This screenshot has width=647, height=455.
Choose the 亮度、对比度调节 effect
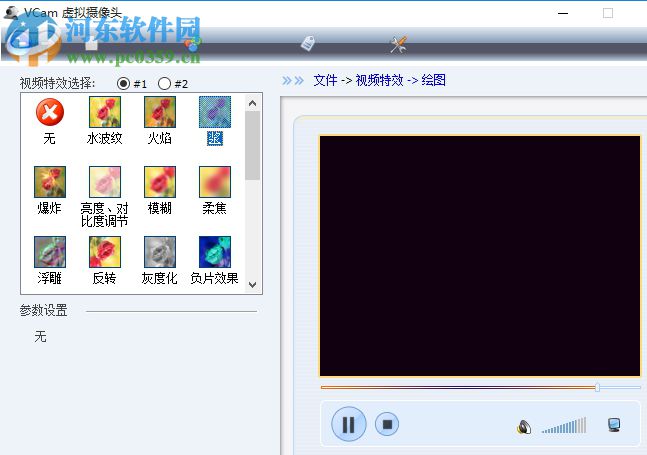pyautogui.click(x=105, y=197)
